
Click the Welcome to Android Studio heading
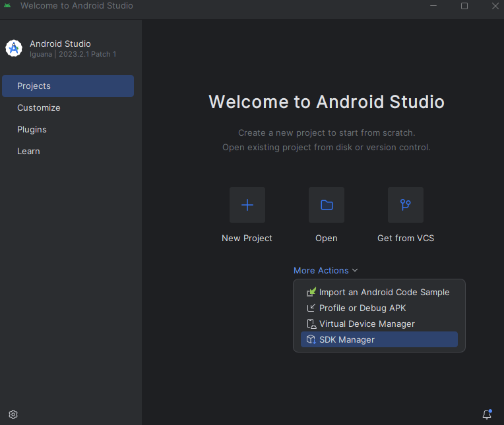pos(327,101)
